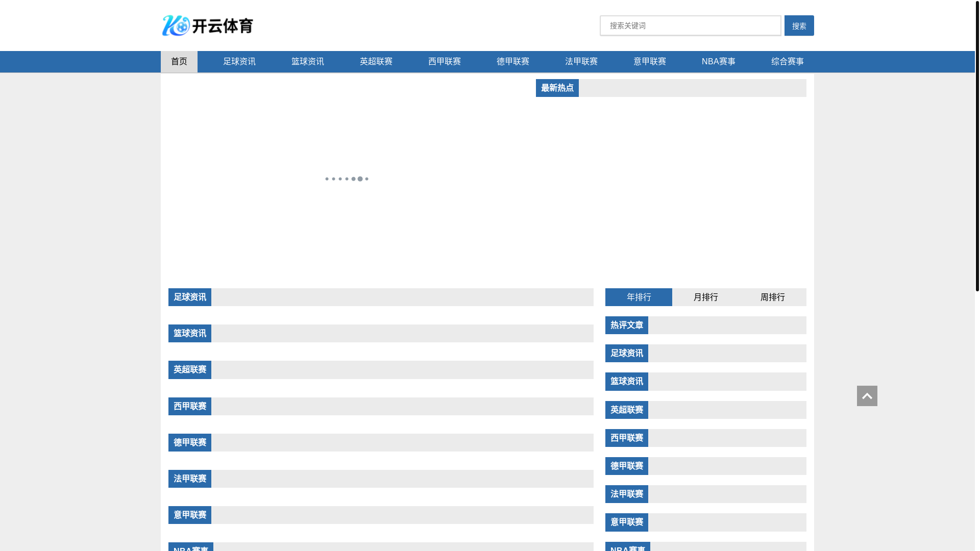The height and width of the screenshot is (551, 980).
Task: Click 足球资讯 heading in the sidebar
Action: [x=627, y=353]
